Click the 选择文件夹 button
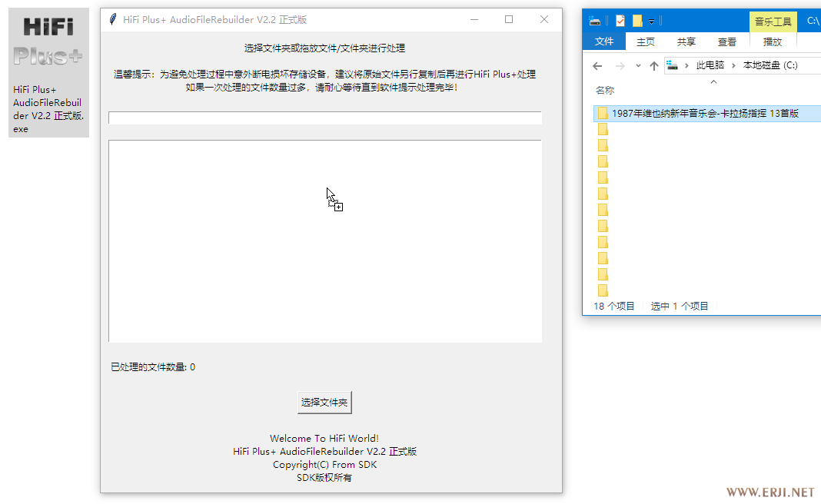The height and width of the screenshot is (504, 821). [324, 403]
